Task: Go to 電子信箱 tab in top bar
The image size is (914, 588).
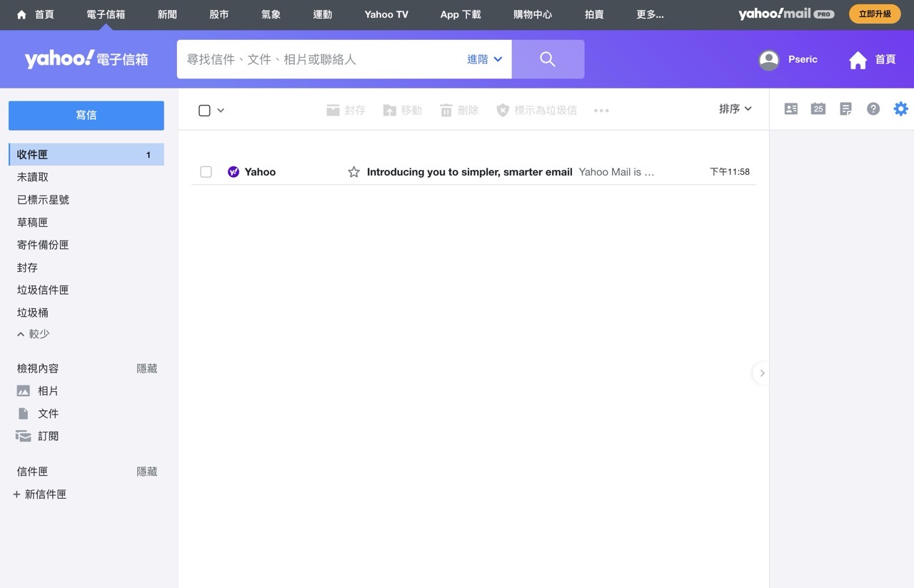Action: pyautogui.click(x=106, y=14)
